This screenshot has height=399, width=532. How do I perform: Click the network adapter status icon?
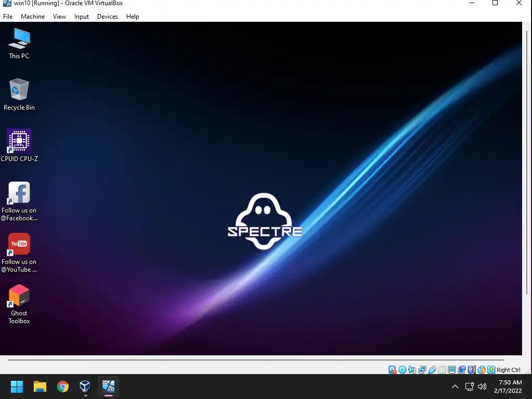[x=422, y=370]
